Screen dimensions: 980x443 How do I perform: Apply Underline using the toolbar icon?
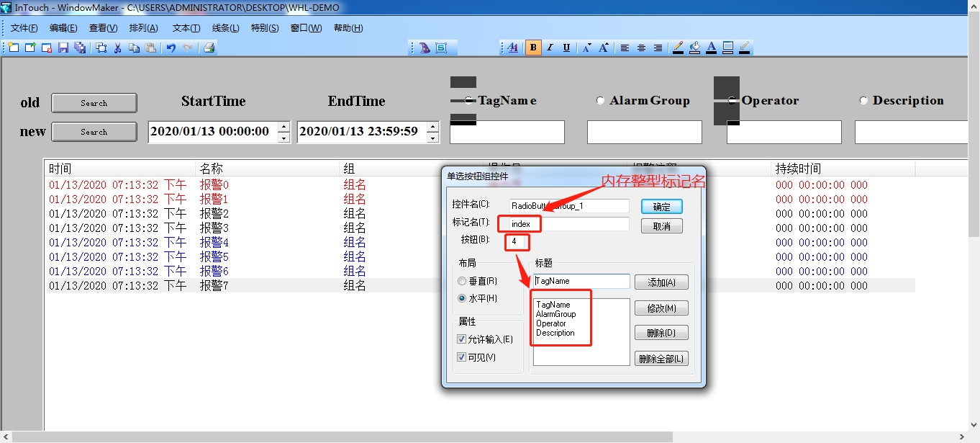(566, 48)
